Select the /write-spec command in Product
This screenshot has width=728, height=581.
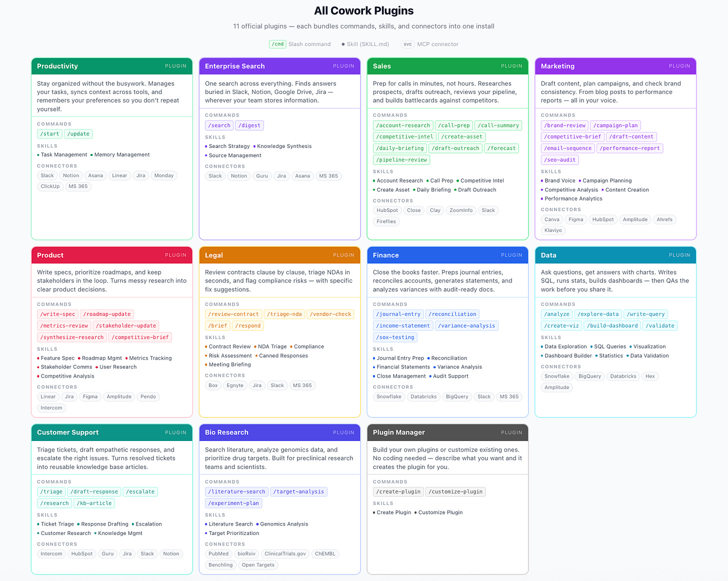(x=57, y=314)
